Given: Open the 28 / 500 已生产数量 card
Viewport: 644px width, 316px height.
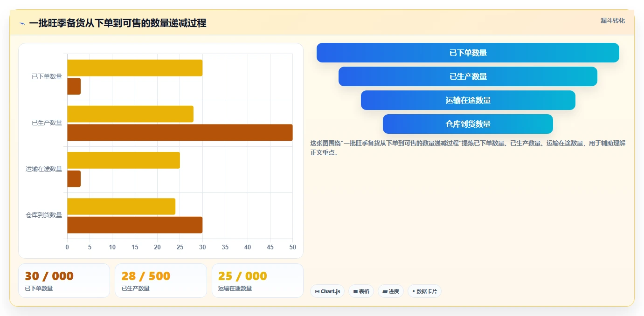Looking at the screenshot, I should click(x=161, y=281).
